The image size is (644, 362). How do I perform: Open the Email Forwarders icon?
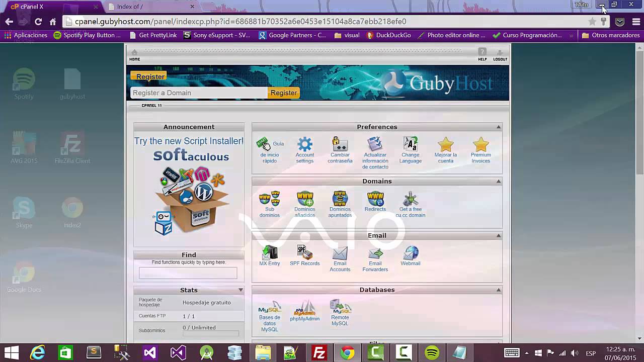click(375, 253)
